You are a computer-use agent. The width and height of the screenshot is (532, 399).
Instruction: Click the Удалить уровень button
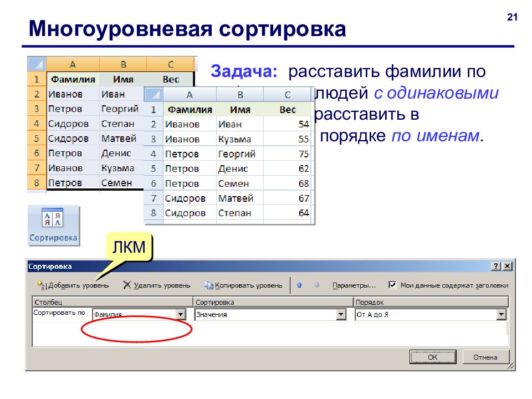pos(157,285)
